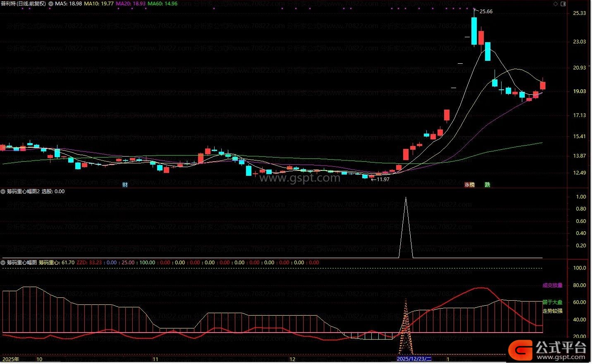
Task: Click the MA60: 14.96 indicator label
Action: click(163, 4)
